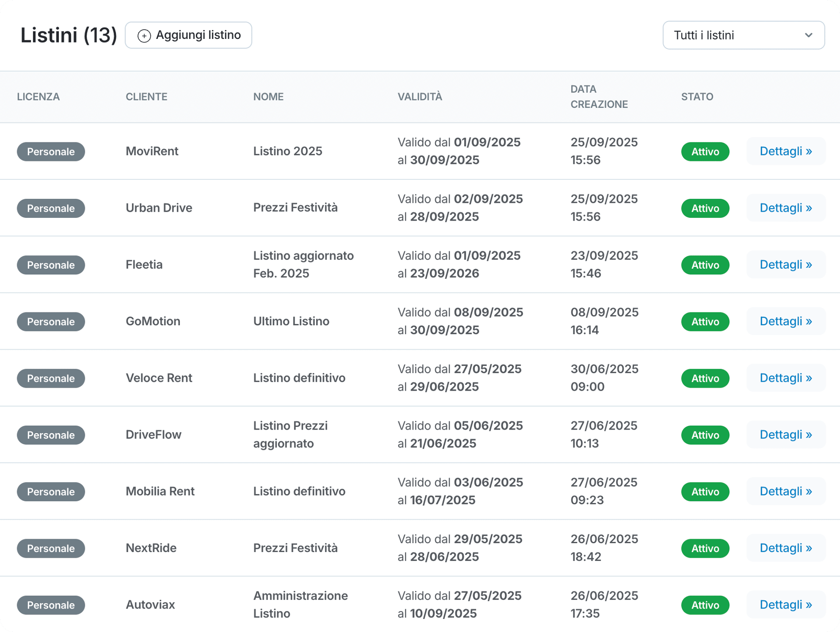Viewport: 840px width, 632px height.
Task: Open Dettagli for NextRide
Action: pyautogui.click(x=786, y=548)
